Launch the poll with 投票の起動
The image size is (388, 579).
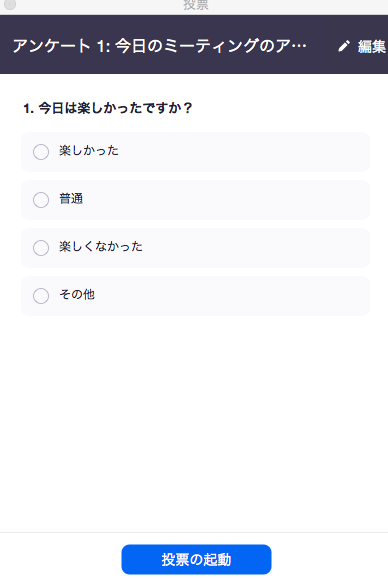click(x=196, y=559)
